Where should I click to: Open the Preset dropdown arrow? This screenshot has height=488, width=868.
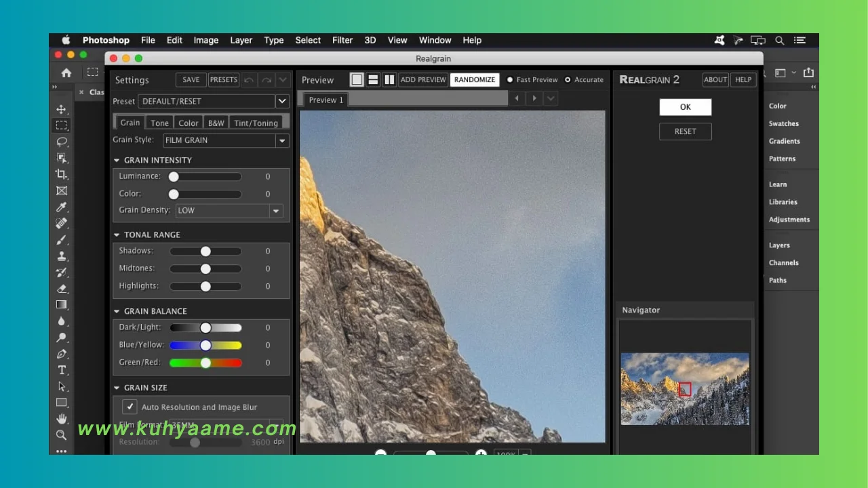(282, 101)
